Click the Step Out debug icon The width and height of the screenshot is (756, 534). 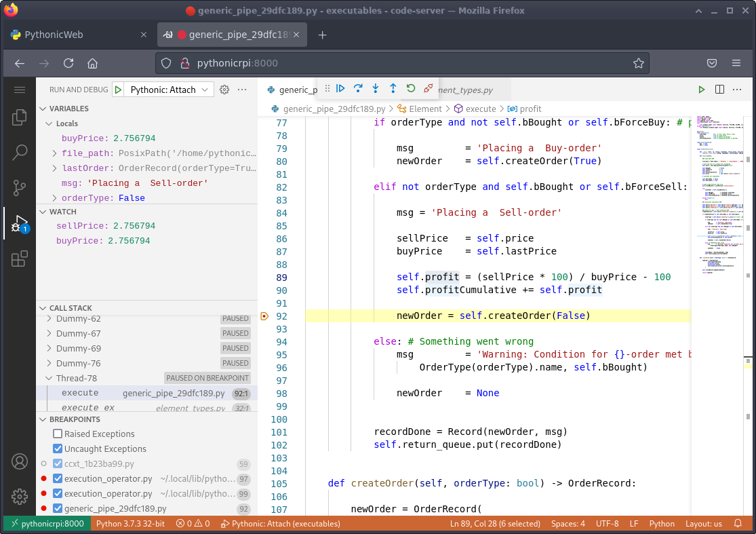click(x=393, y=88)
